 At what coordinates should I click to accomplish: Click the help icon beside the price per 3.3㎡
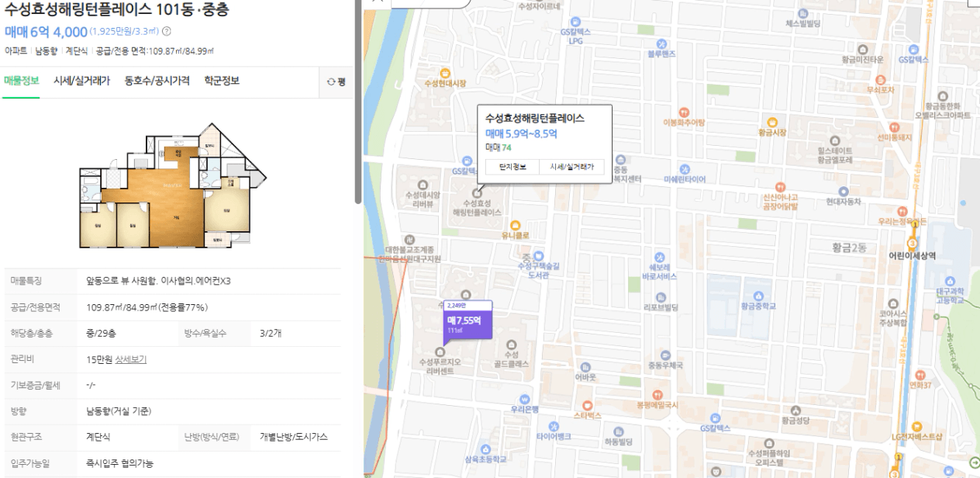[x=166, y=32]
